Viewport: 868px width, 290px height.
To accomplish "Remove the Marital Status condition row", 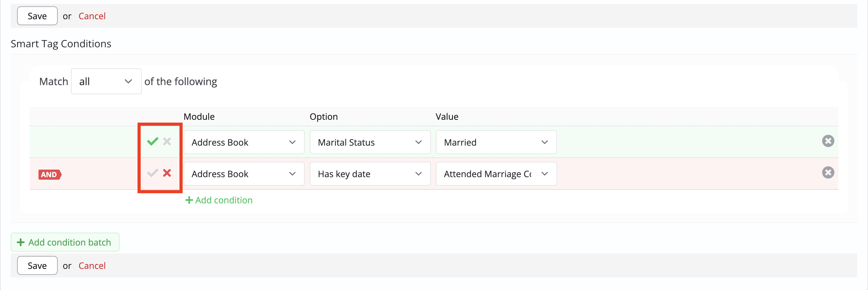I will click(828, 141).
